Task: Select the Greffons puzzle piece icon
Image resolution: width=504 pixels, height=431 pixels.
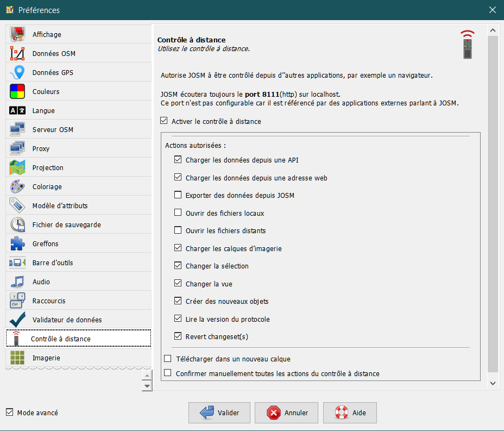Action: 17,244
